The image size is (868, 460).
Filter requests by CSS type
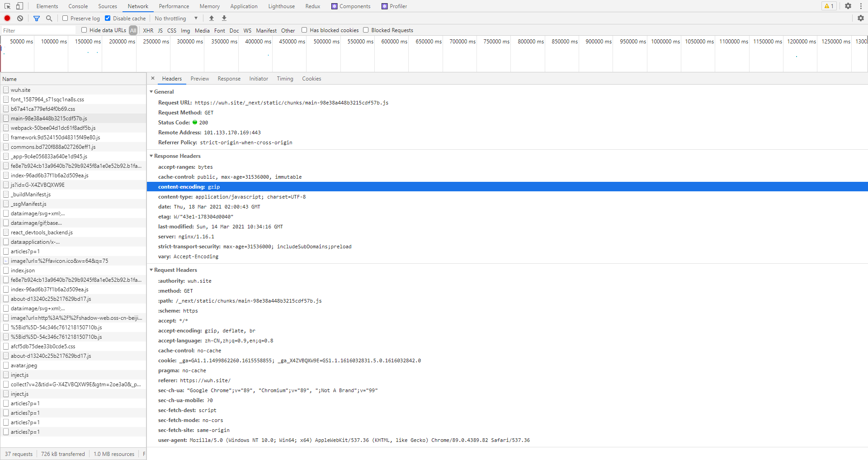(172, 30)
